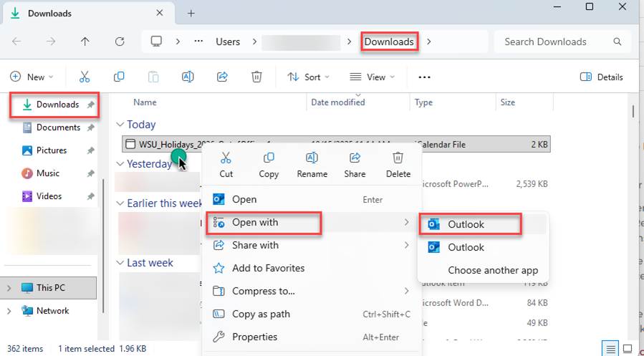Collapse the Today file group
Image resolution: width=644 pixels, height=356 pixels.
coord(120,125)
